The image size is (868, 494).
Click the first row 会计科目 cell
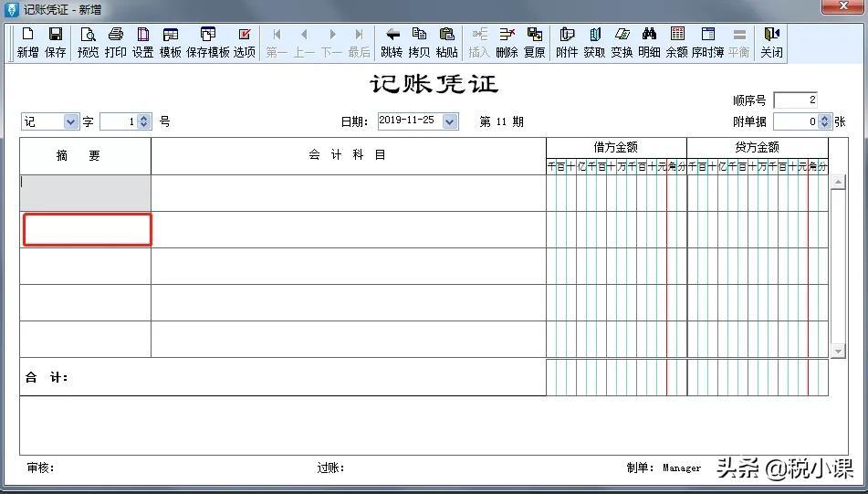click(x=349, y=193)
